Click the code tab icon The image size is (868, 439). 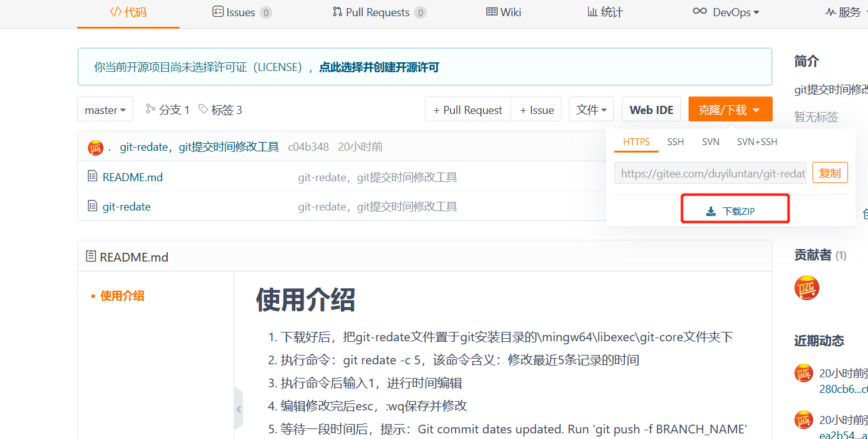point(115,12)
